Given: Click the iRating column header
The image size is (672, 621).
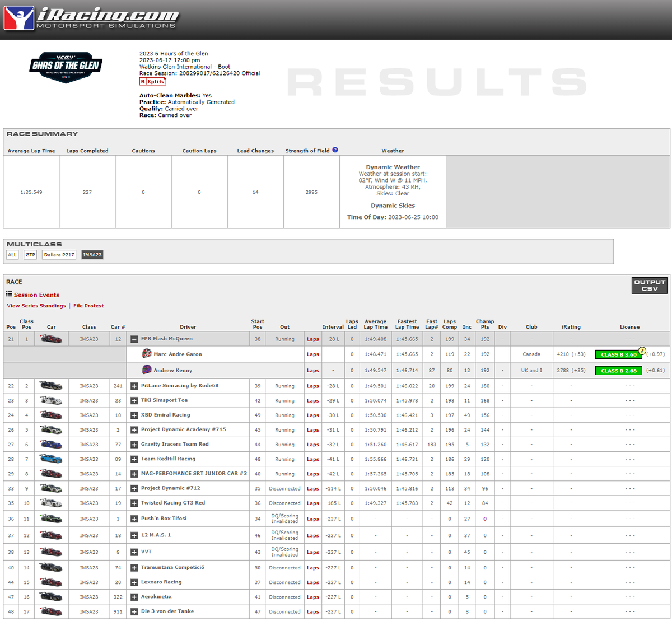Looking at the screenshot, I should coord(571,327).
